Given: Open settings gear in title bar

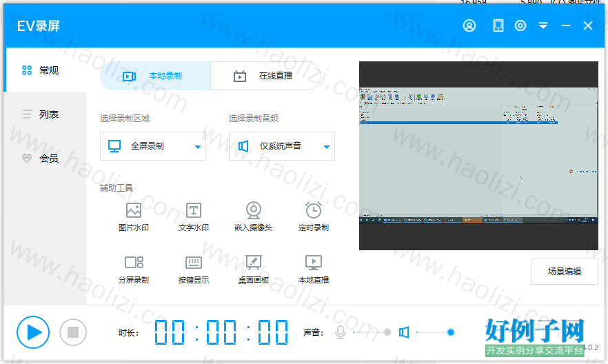Looking at the screenshot, I should click(x=520, y=26).
